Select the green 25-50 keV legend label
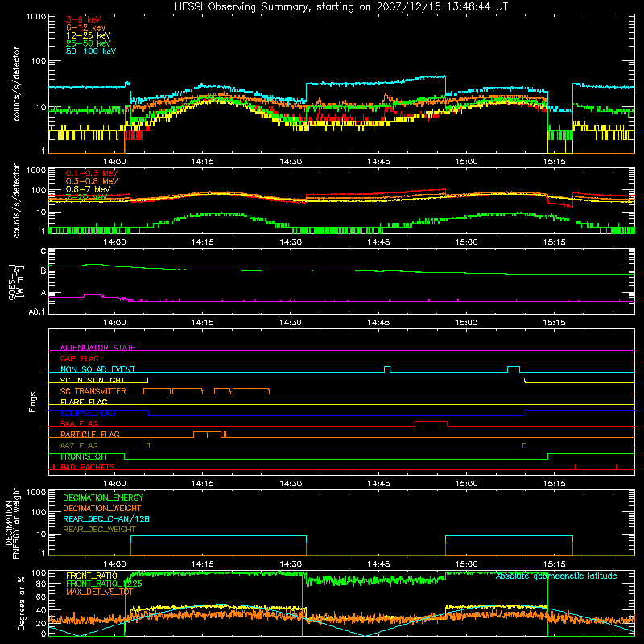The width and height of the screenshot is (644, 644). coord(88,43)
